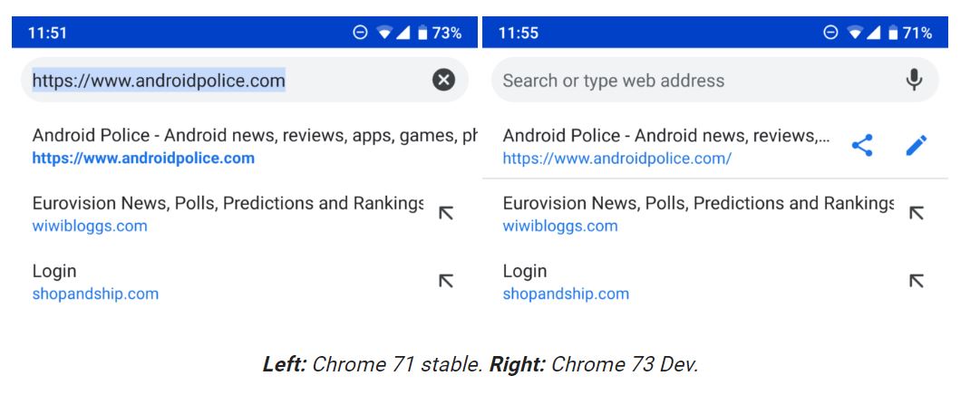Image resolution: width=980 pixels, height=395 pixels.
Task: Click the Login refine arrow in Chrome 73
Action: [917, 281]
